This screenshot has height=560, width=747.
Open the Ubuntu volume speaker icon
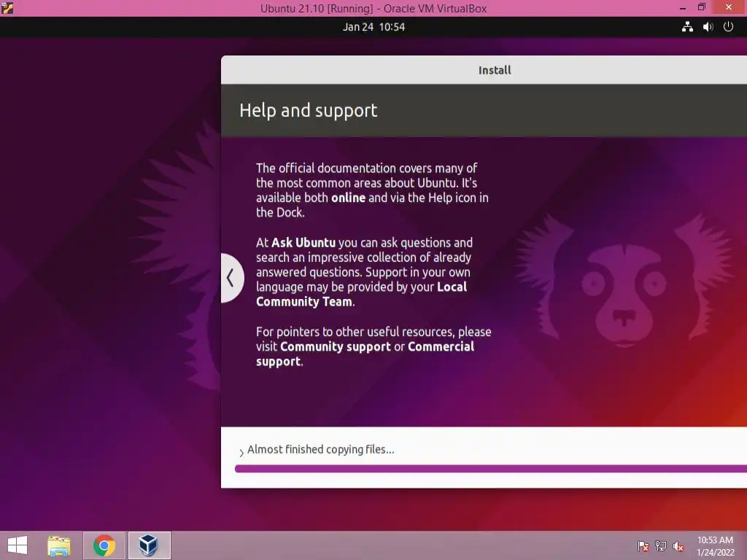point(708,27)
